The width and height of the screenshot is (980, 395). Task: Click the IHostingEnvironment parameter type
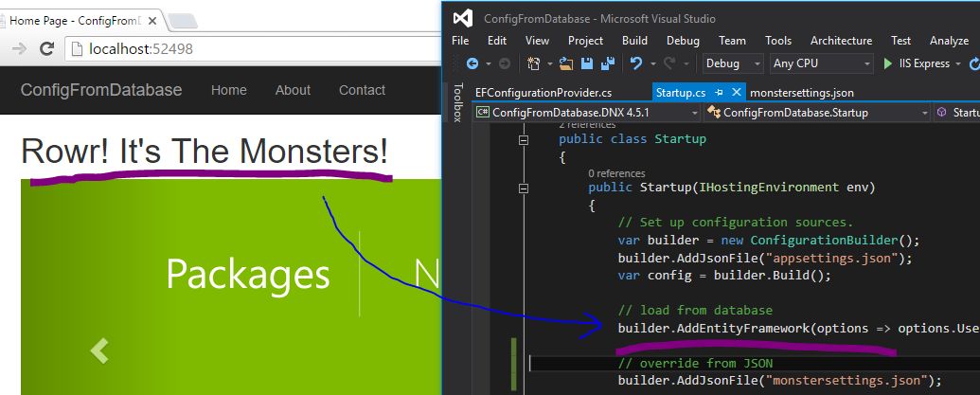[x=769, y=188]
